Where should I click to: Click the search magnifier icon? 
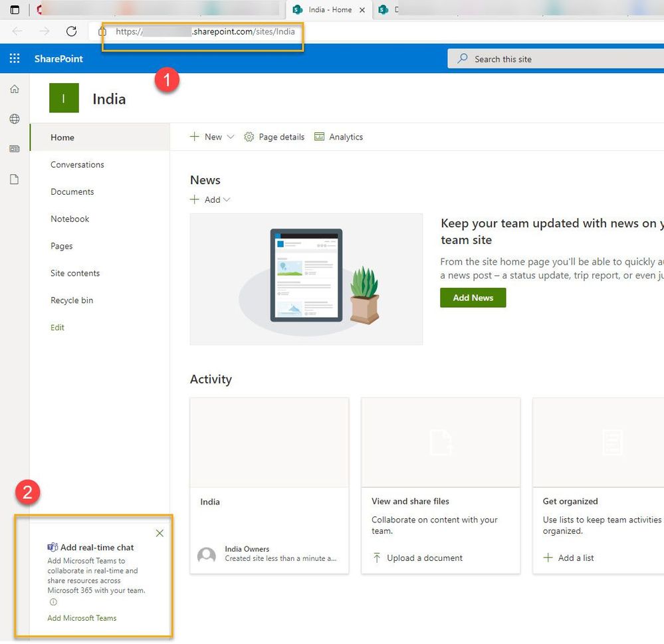pyautogui.click(x=463, y=58)
